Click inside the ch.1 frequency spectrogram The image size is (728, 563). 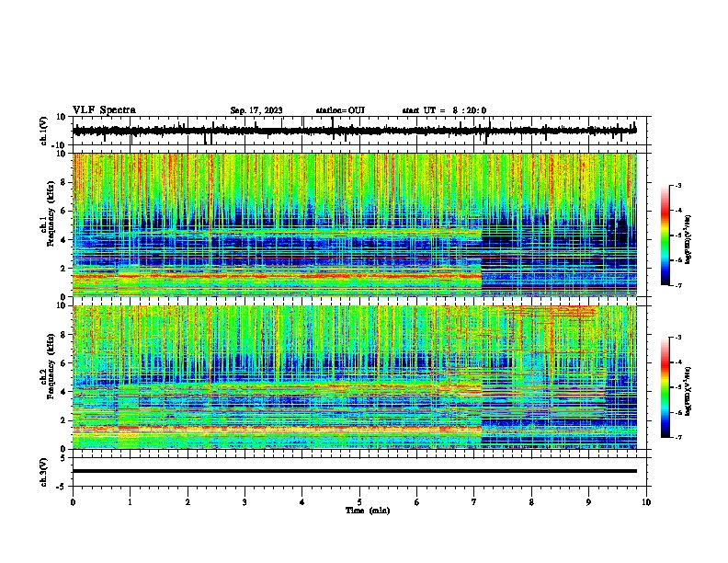coord(355,224)
